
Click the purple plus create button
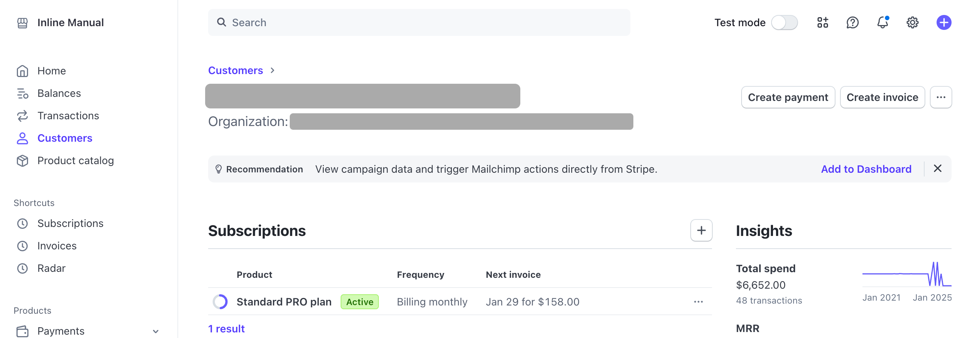[x=943, y=22]
